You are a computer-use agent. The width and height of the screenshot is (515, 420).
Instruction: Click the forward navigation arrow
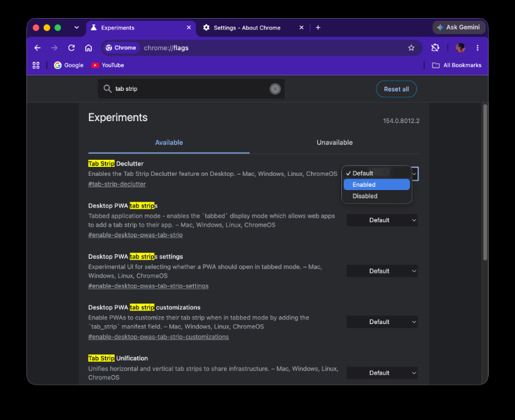pos(54,48)
